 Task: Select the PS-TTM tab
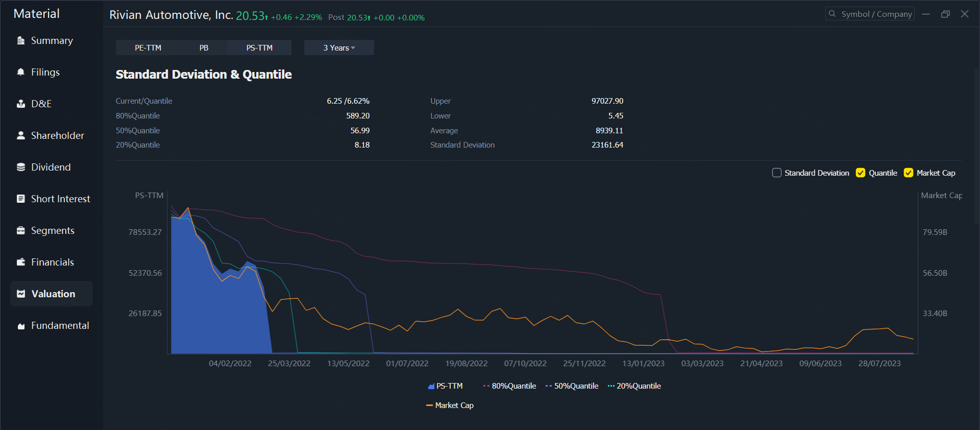(x=259, y=47)
